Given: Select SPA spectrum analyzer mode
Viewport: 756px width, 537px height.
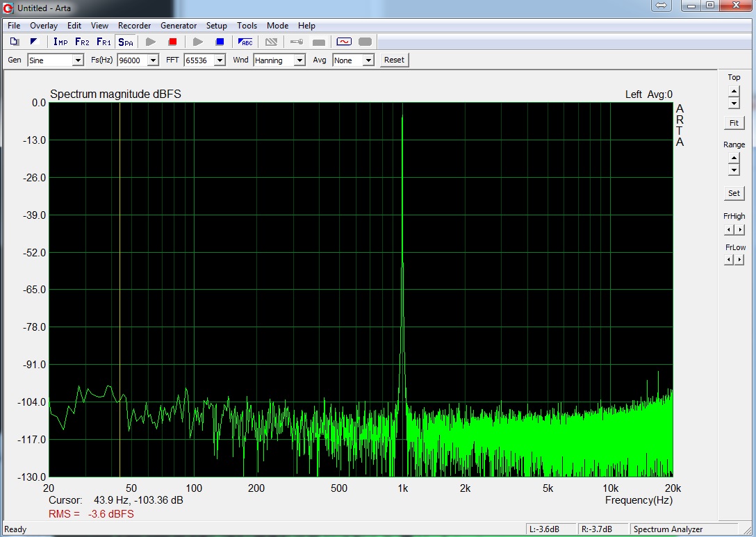Looking at the screenshot, I should (125, 42).
